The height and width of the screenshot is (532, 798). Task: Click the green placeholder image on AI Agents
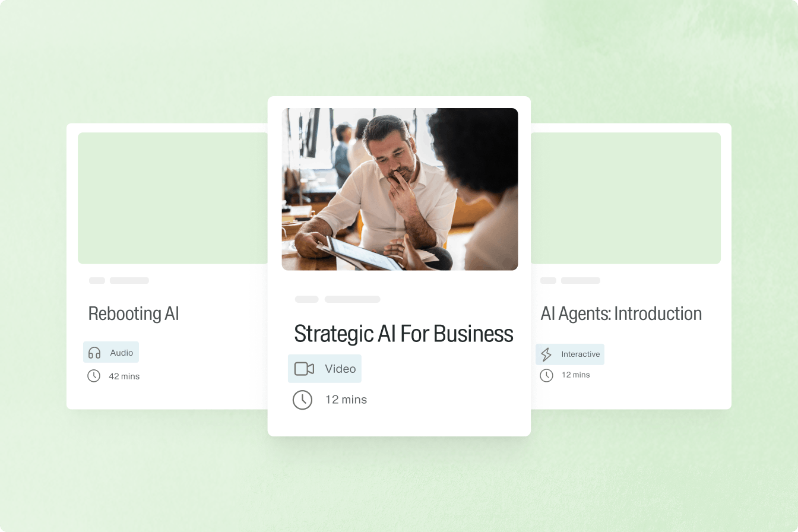click(626, 198)
